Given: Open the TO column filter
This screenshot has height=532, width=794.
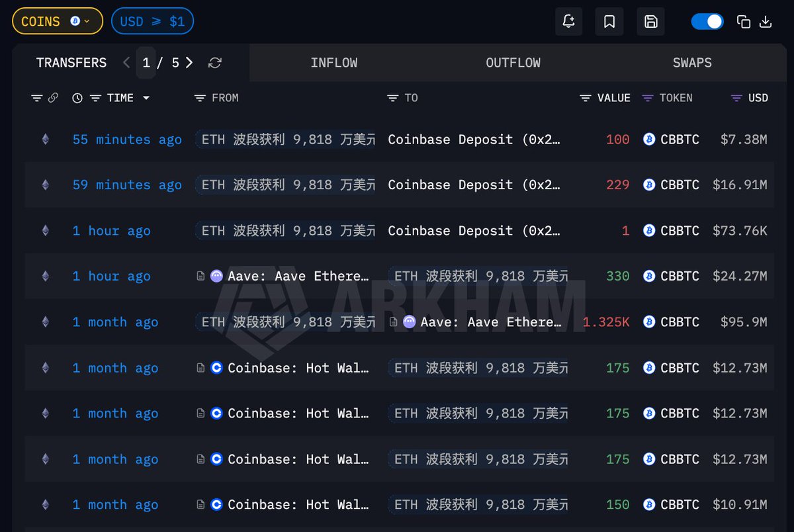Looking at the screenshot, I should (392, 98).
